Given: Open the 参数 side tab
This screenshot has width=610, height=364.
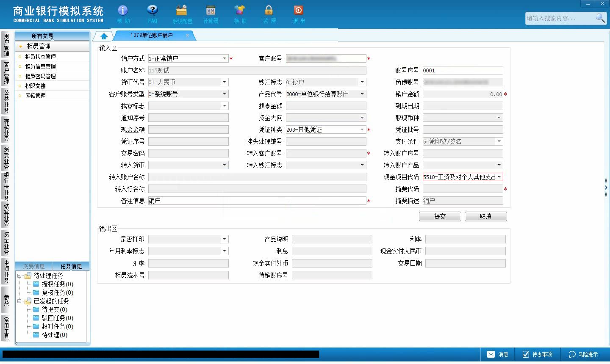Looking at the screenshot, I should pos(6,300).
